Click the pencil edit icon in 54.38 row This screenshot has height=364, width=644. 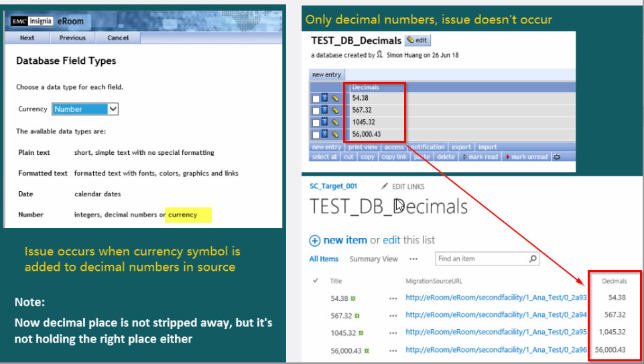(335, 99)
